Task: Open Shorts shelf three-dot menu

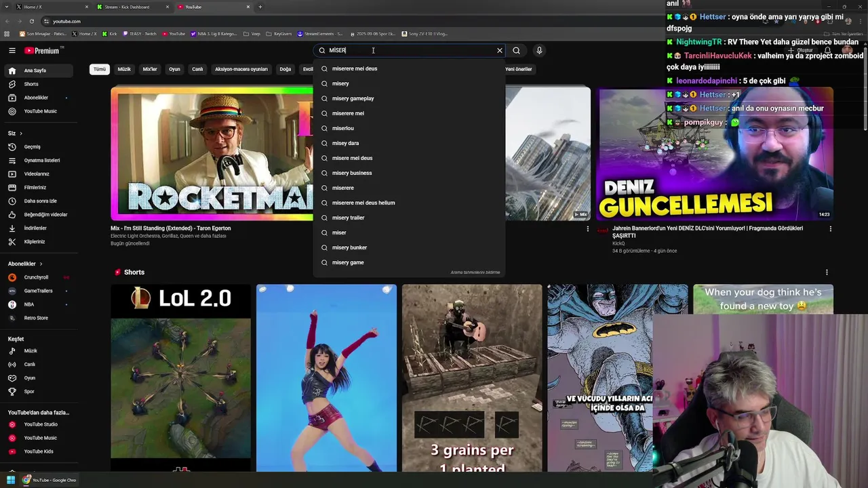Action: point(827,272)
